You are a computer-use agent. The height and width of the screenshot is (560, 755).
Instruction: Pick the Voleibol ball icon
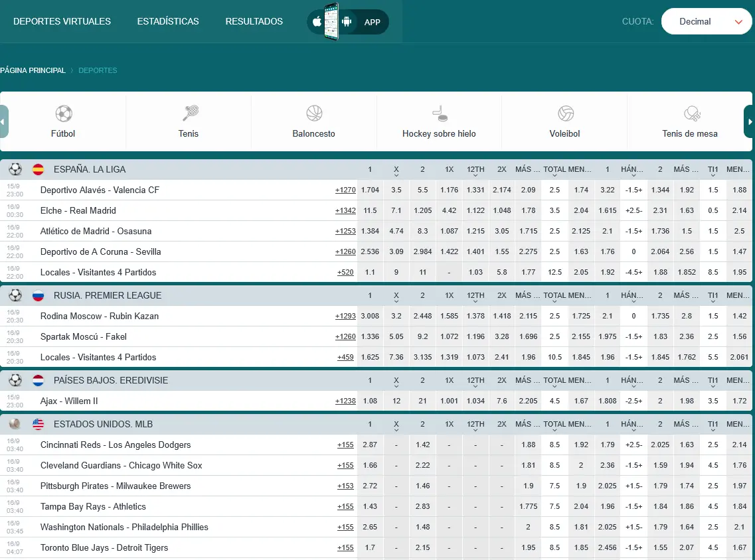(x=565, y=113)
